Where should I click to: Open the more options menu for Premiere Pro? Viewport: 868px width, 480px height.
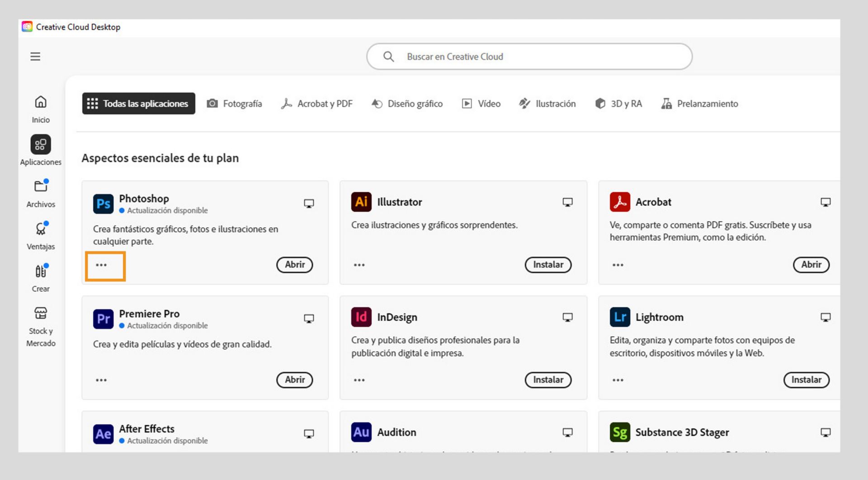tap(101, 380)
